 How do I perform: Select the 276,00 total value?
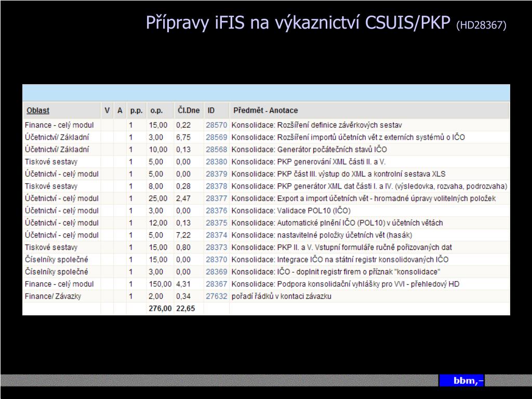(x=160, y=309)
